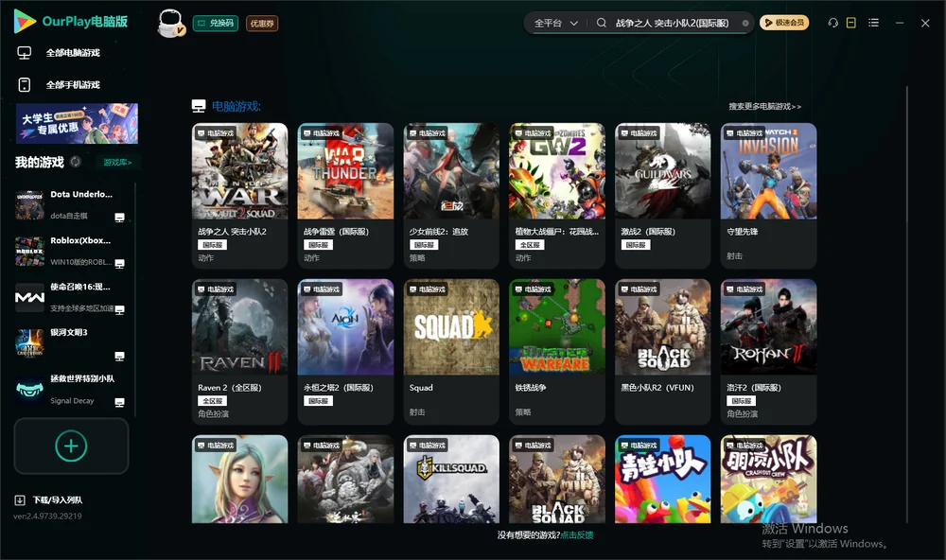946x560 pixels.
Task: Expand the 全平台 platform dropdown
Action: pyautogui.click(x=555, y=23)
